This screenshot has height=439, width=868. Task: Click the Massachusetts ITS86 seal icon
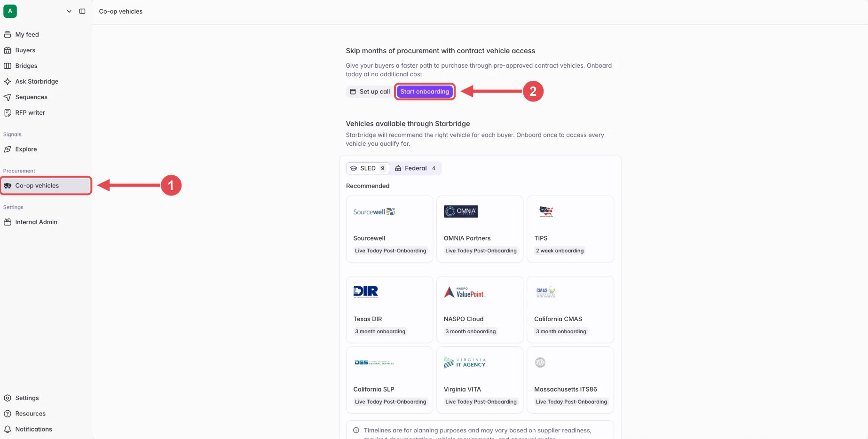[x=540, y=362]
